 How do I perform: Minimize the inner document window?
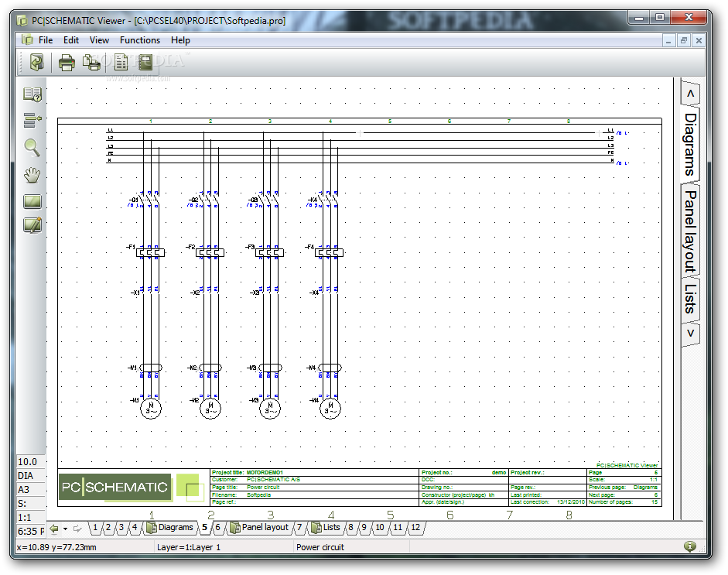point(668,41)
